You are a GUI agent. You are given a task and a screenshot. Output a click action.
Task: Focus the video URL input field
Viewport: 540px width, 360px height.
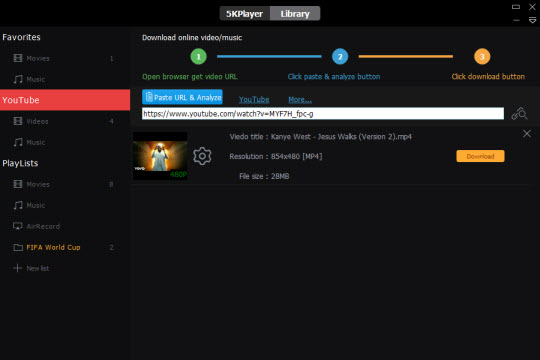click(323, 113)
